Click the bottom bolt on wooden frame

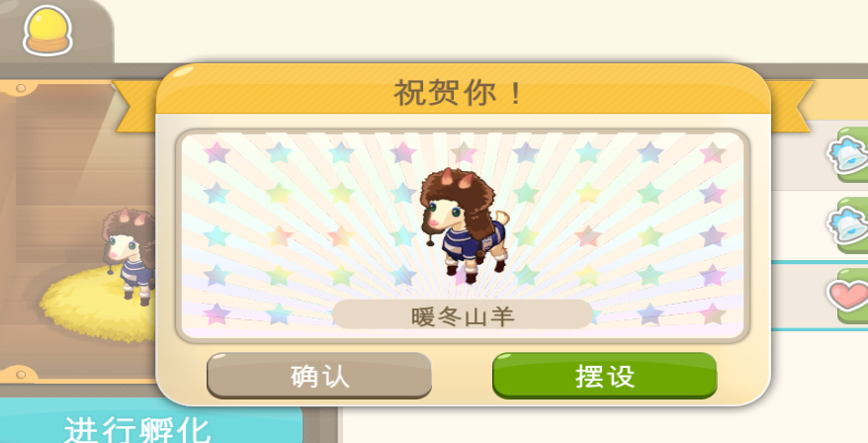pyautogui.click(x=21, y=375)
